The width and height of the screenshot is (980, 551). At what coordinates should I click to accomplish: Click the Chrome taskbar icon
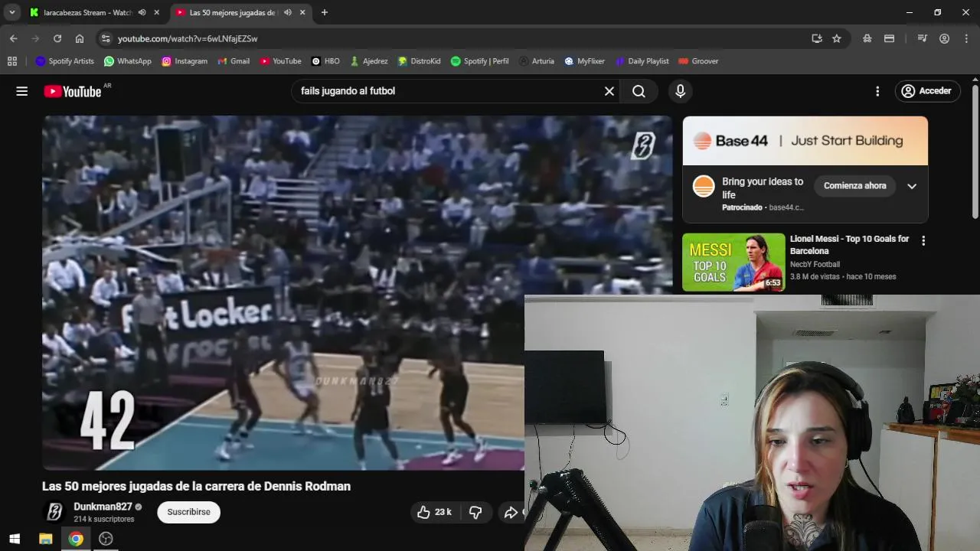pos(76,539)
